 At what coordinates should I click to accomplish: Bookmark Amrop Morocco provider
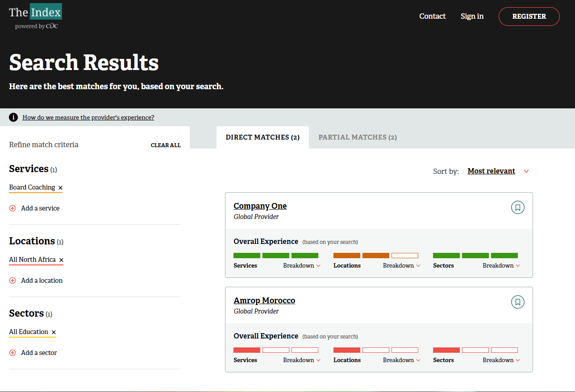tap(517, 302)
